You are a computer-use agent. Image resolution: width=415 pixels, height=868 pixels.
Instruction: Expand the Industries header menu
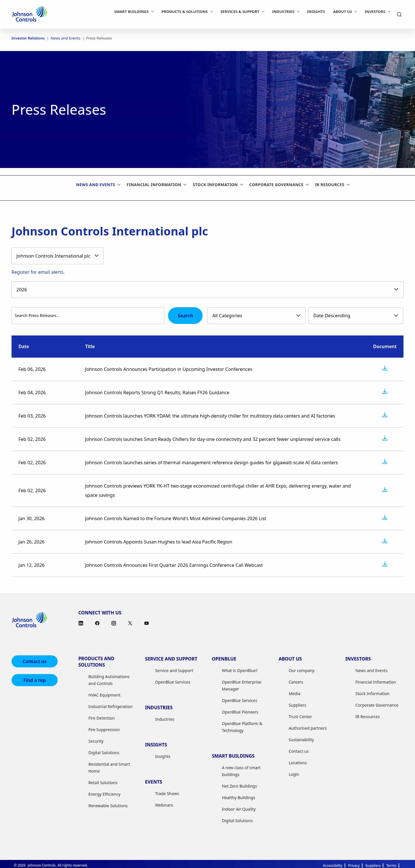(x=286, y=12)
